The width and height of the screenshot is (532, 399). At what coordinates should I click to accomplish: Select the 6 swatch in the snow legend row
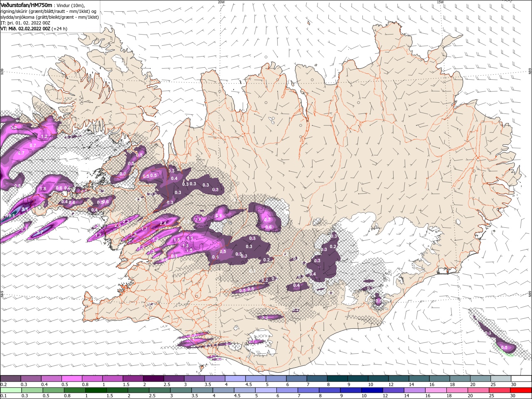coord(296,379)
